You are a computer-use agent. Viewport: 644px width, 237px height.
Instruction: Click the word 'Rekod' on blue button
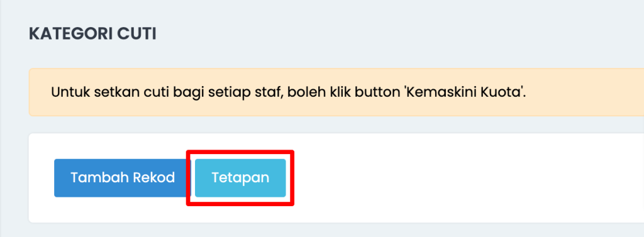(155, 178)
